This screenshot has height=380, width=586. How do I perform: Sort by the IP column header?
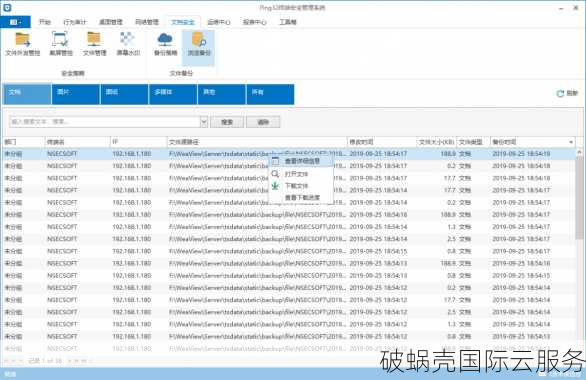click(x=139, y=142)
